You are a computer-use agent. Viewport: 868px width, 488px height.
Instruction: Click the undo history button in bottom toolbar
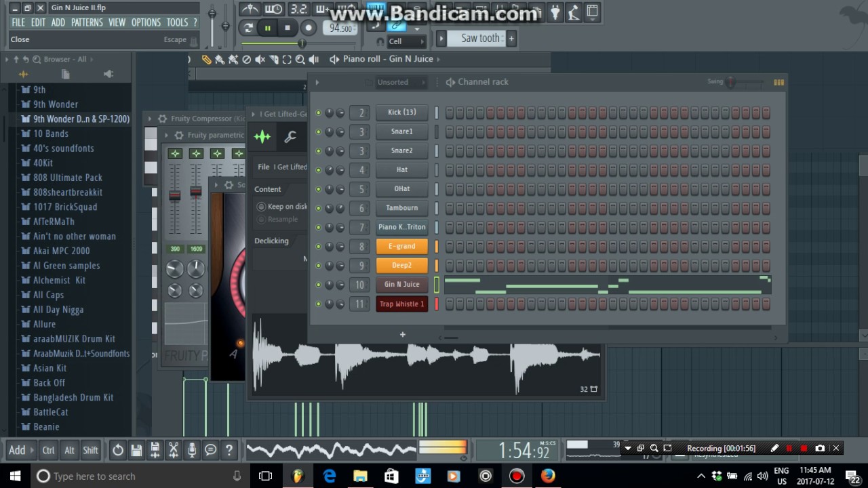118,450
